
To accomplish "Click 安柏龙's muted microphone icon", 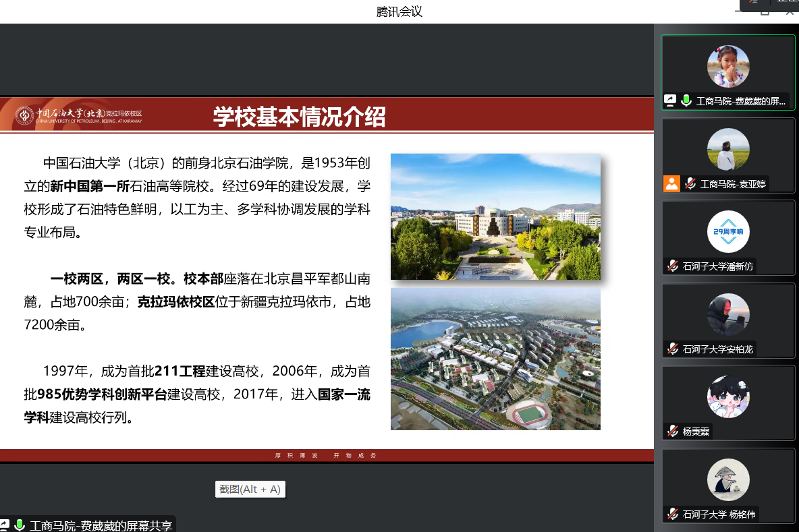I will (672, 349).
